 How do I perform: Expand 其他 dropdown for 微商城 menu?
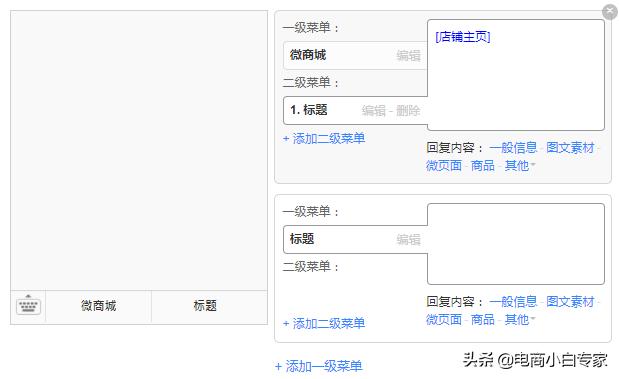520,165
